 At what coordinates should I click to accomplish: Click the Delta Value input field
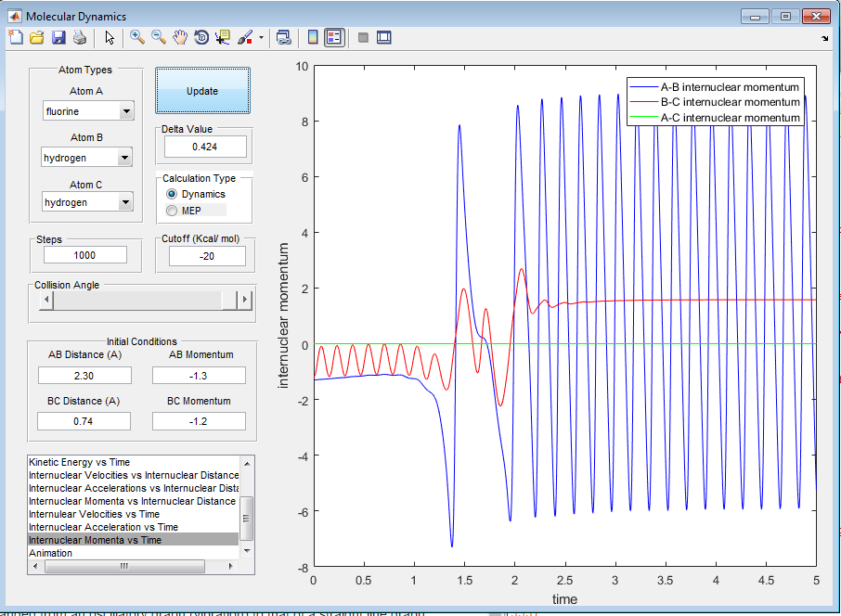[x=204, y=147]
